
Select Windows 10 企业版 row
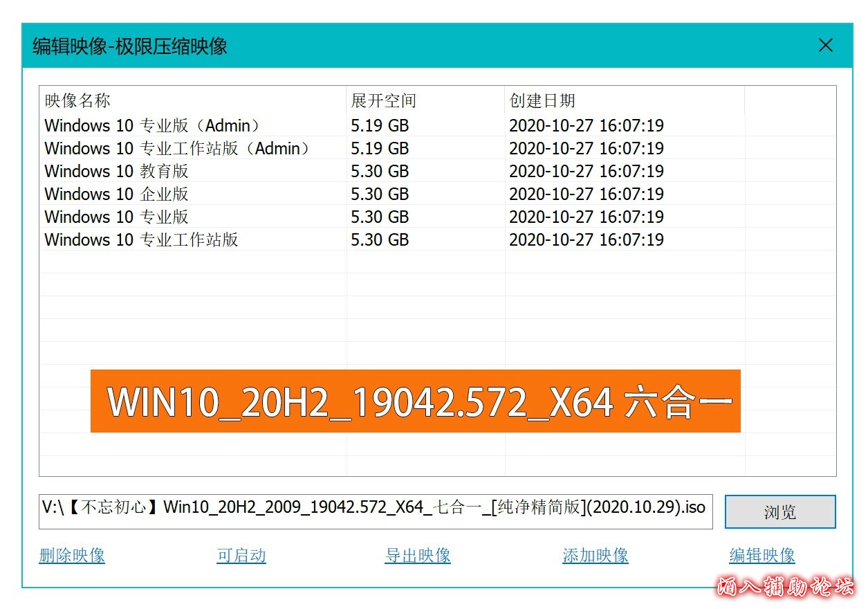coord(437,194)
